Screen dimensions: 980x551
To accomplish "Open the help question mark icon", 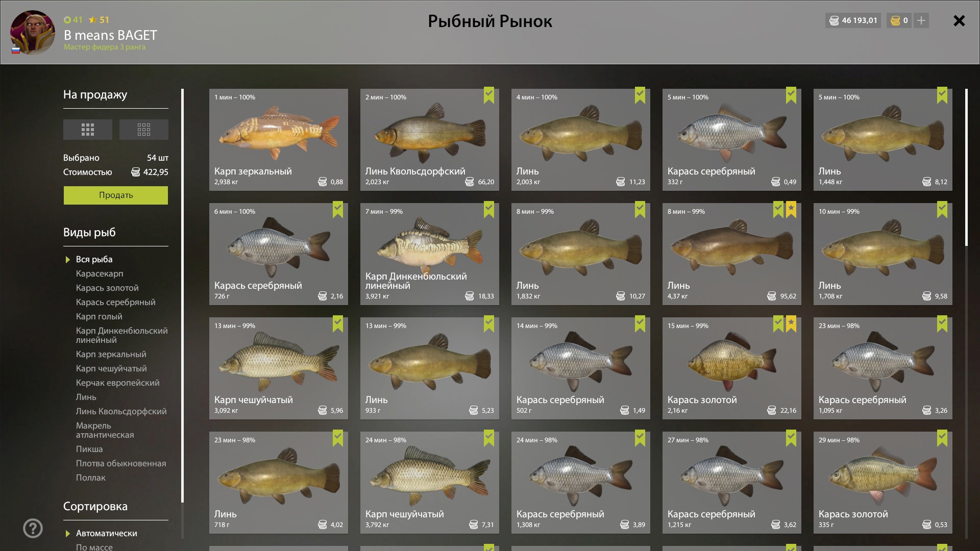I will click(33, 529).
